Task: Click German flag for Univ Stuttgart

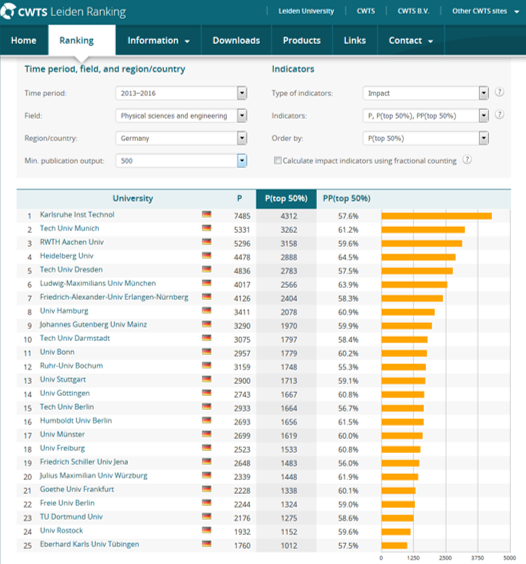Action: click(x=207, y=379)
